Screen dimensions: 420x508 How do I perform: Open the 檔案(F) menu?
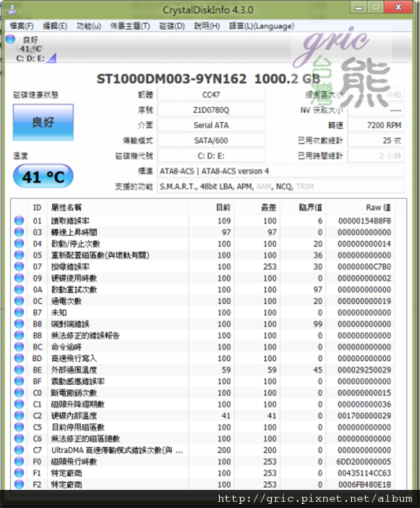click(x=22, y=26)
